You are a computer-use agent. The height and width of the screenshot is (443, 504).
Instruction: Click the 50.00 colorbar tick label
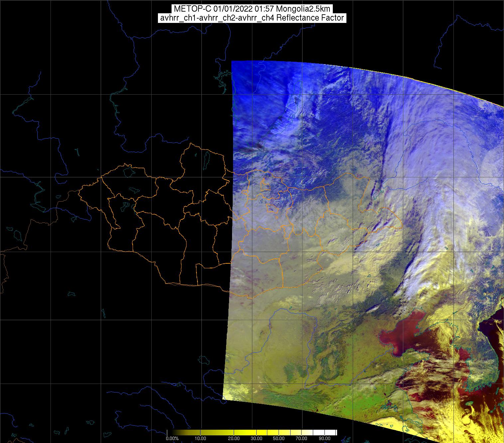click(278, 438)
